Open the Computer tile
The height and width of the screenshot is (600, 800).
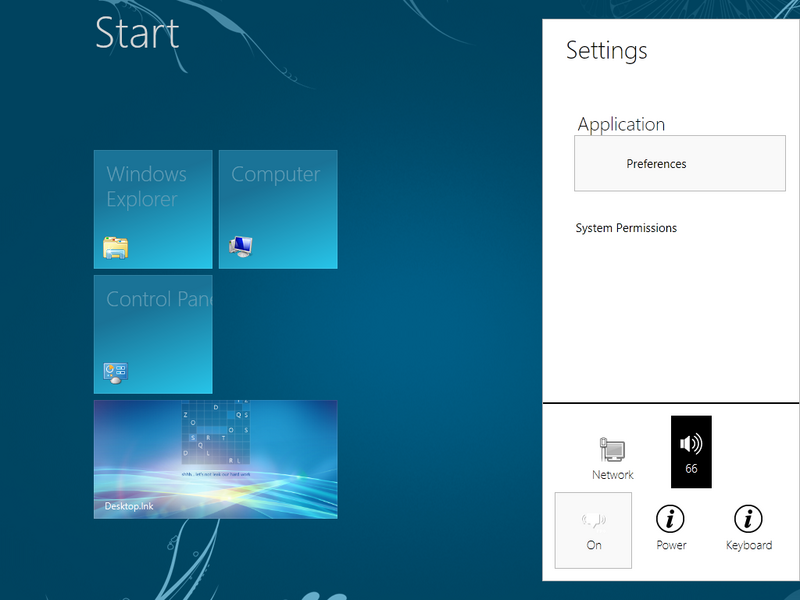278,209
